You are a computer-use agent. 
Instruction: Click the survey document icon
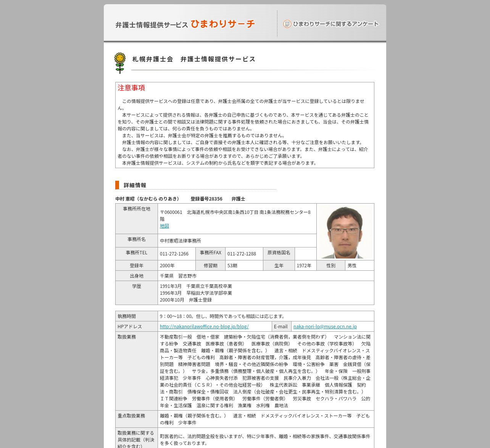287,24
